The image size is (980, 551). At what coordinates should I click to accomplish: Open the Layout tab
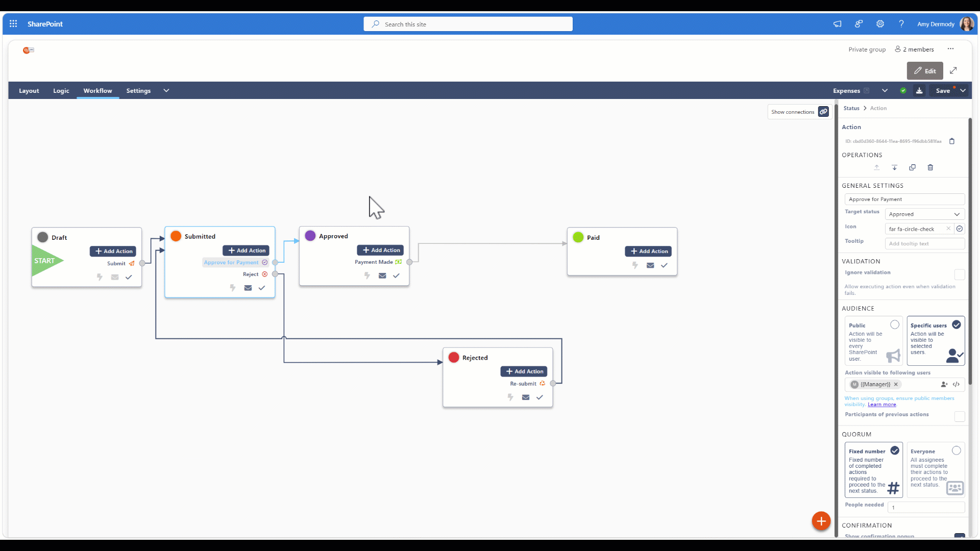(x=29, y=91)
